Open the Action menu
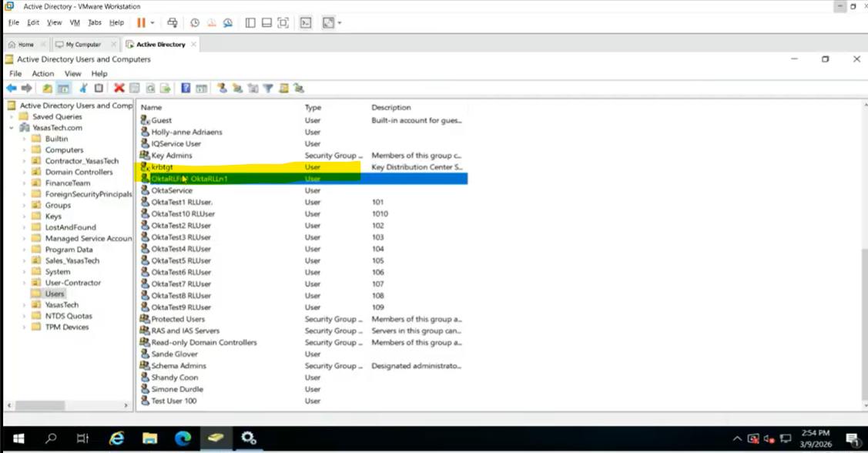 [42, 74]
